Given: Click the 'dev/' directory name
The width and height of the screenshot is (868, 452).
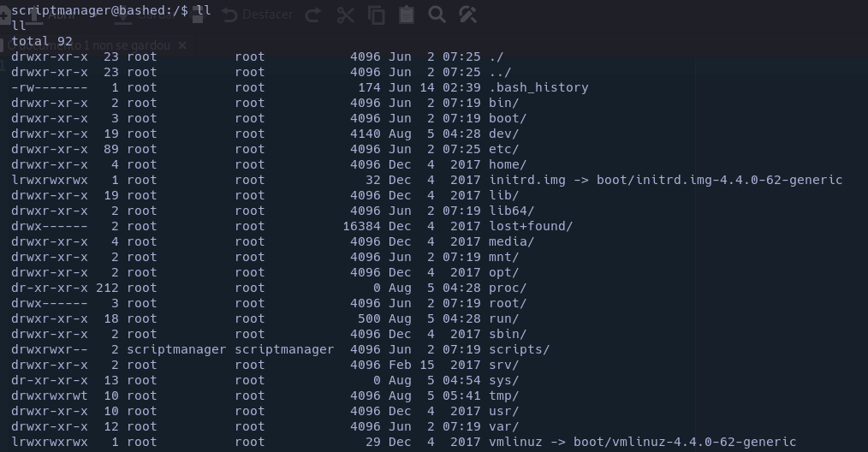Looking at the screenshot, I should 503,134.
